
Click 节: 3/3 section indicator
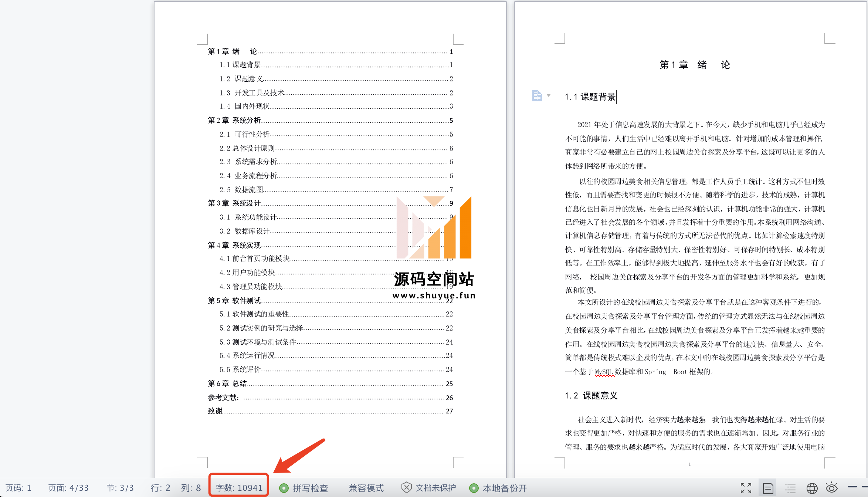tap(120, 488)
